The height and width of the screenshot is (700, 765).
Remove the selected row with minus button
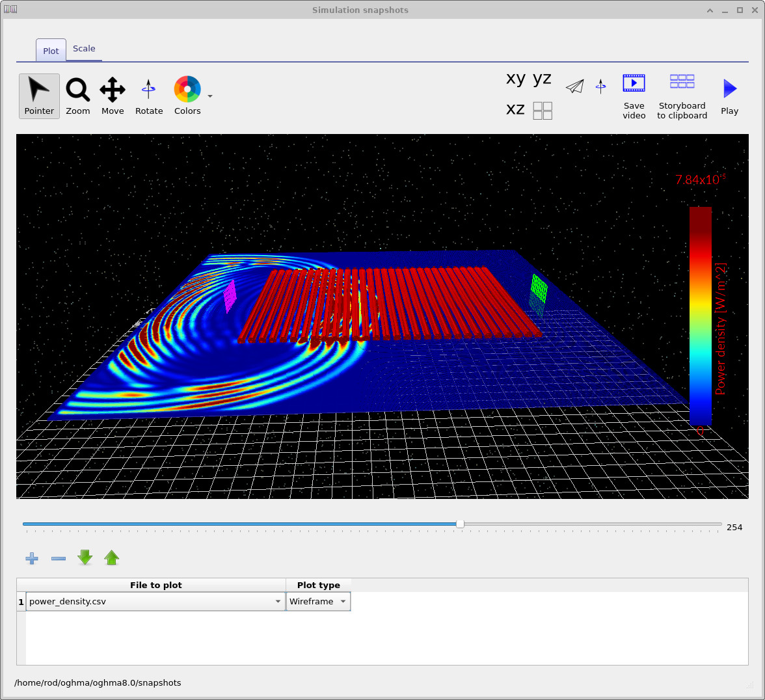click(x=58, y=558)
